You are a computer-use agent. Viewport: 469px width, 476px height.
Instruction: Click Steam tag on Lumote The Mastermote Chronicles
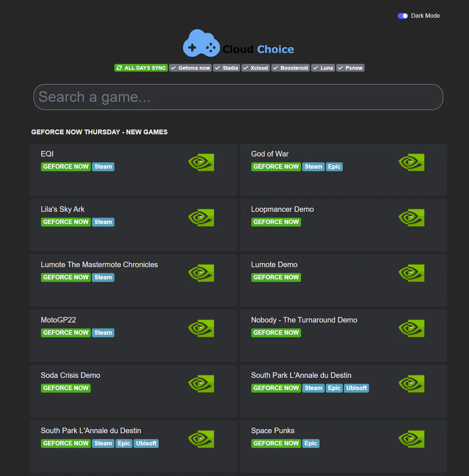(x=103, y=277)
